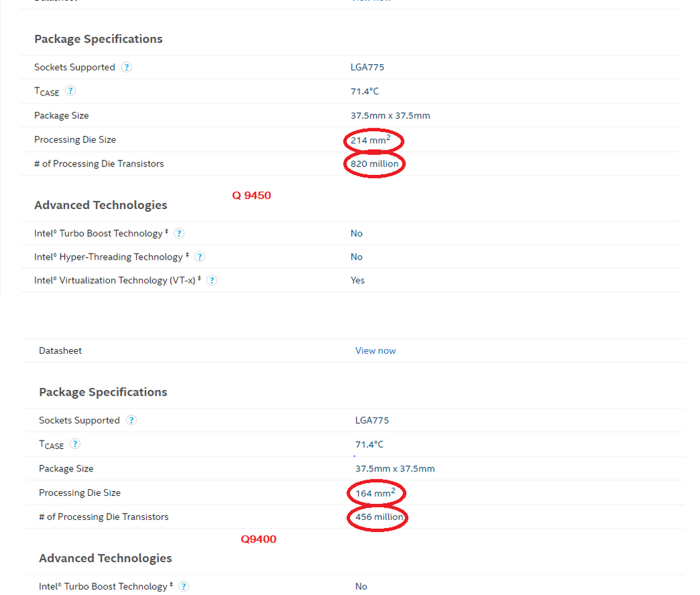Open the Datasheet 'View now' link
This screenshot has width=700, height=595.
tap(375, 350)
